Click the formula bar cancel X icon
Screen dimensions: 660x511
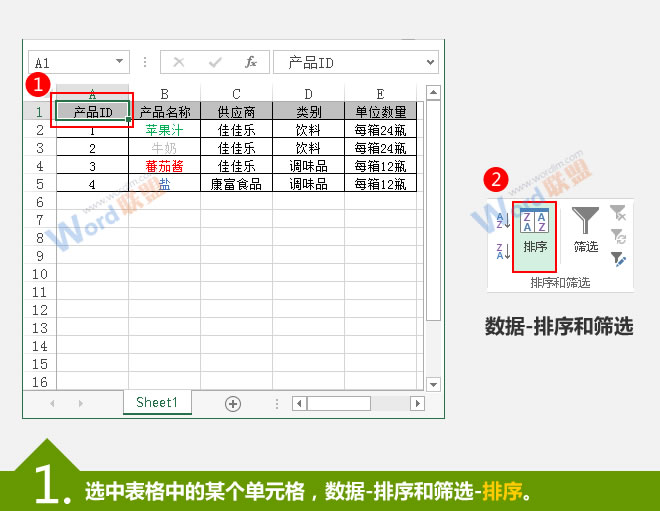(x=179, y=62)
